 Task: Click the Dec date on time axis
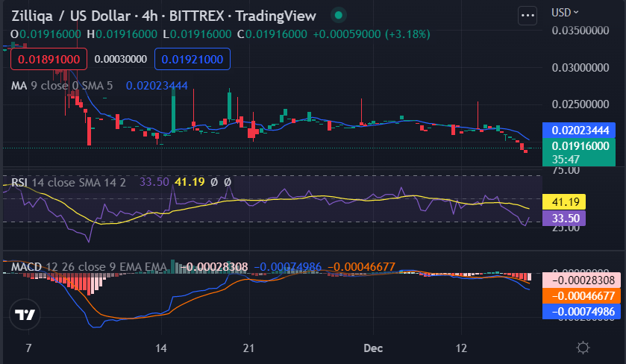373,348
